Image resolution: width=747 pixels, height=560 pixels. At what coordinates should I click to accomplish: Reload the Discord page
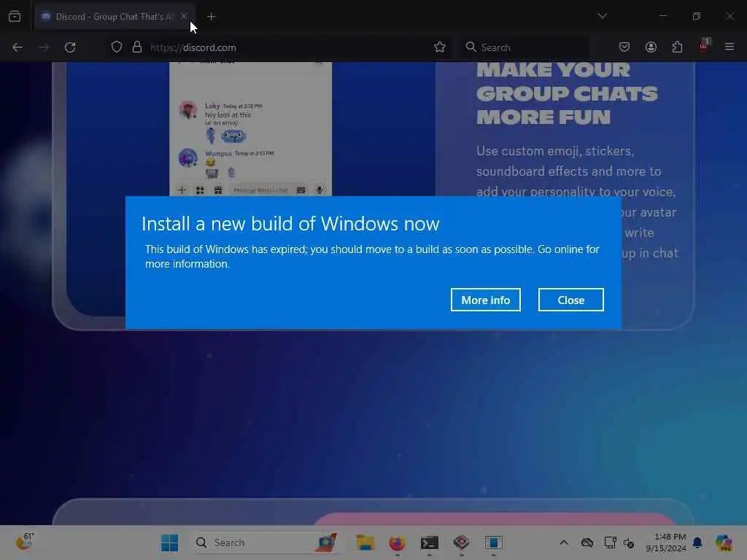pyautogui.click(x=70, y=47)
